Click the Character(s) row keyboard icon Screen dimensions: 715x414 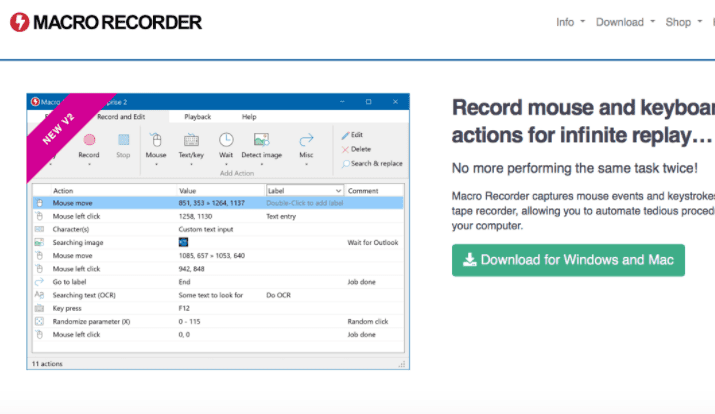(x=39, y=229)
